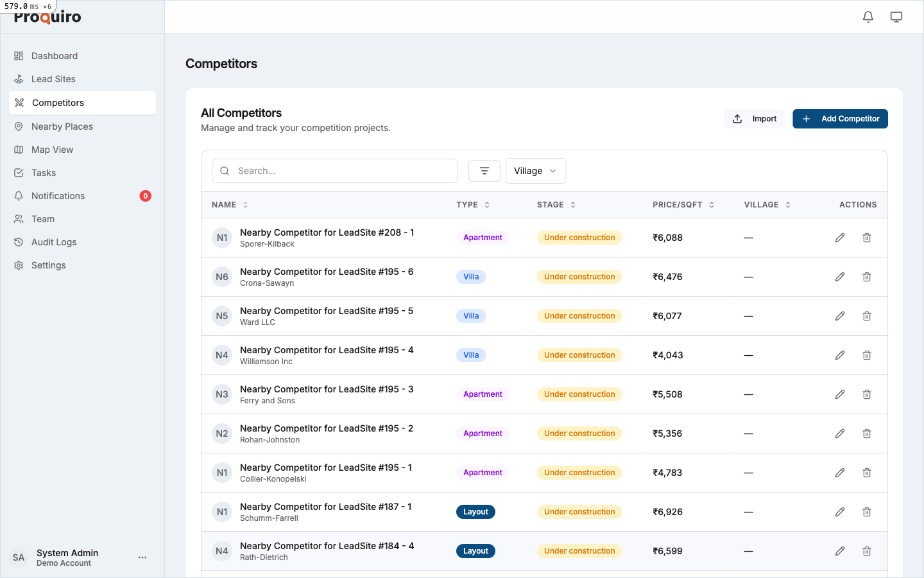Open the Audit Logs page
Screen dimensions: 924x578
(x=54, y=242)
